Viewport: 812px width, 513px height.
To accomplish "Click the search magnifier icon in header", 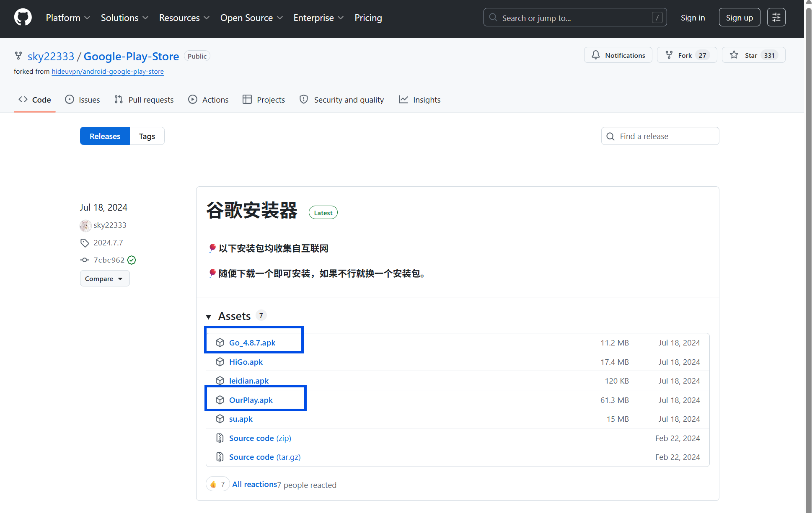I will tap(493, 18).
